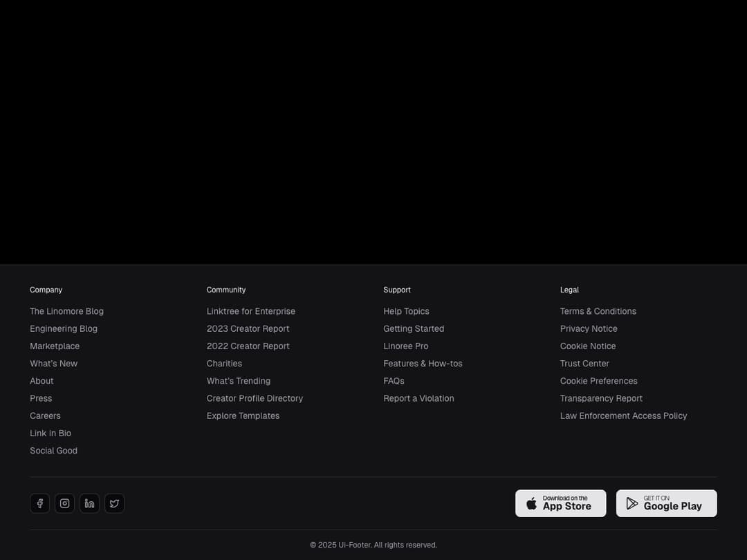Open Features & How-tos link
This screenshot has width=747, height=560.
[423, 364]
